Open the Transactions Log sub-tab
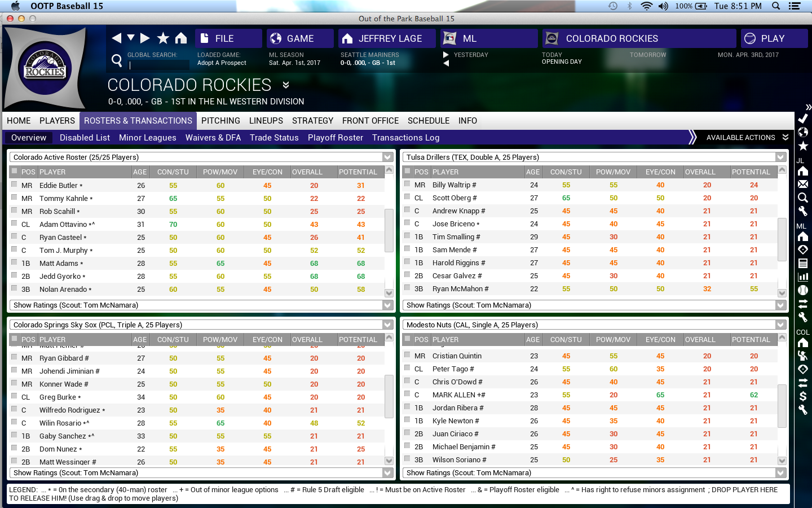The width and height of the screenshot is (812, 508). (405, 138)
